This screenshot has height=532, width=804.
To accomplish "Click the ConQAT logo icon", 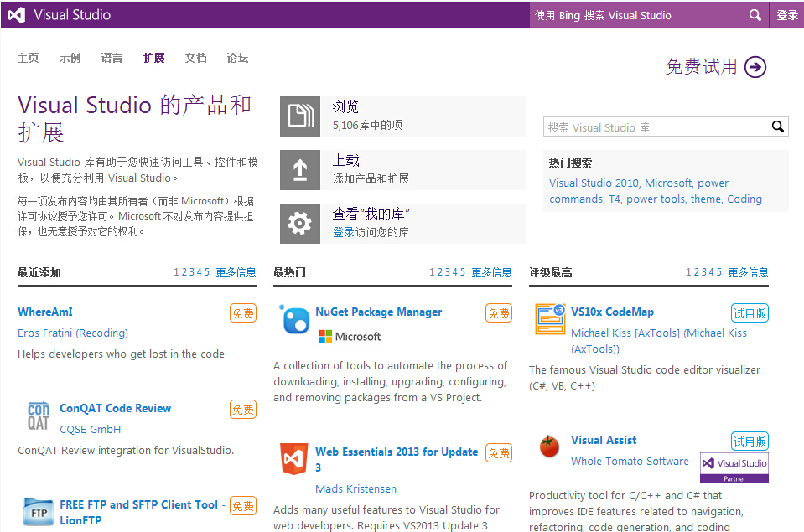I will (39, 416).
